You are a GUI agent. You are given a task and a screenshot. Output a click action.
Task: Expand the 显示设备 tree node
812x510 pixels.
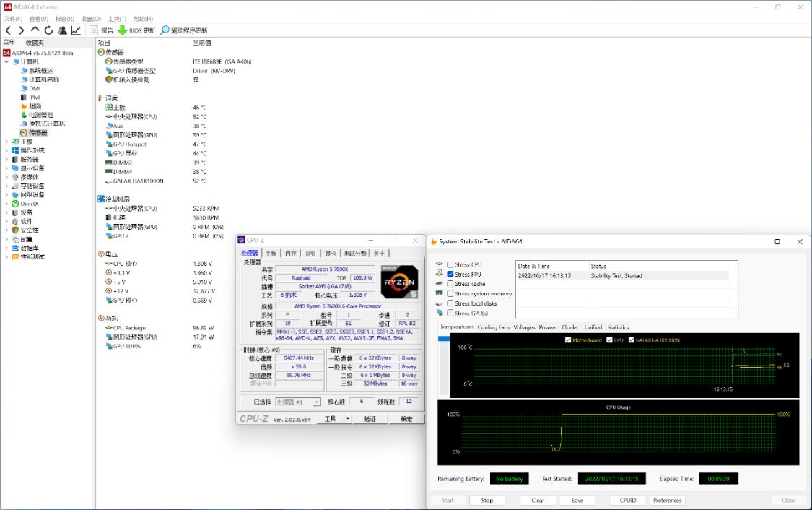pos(7,168)
